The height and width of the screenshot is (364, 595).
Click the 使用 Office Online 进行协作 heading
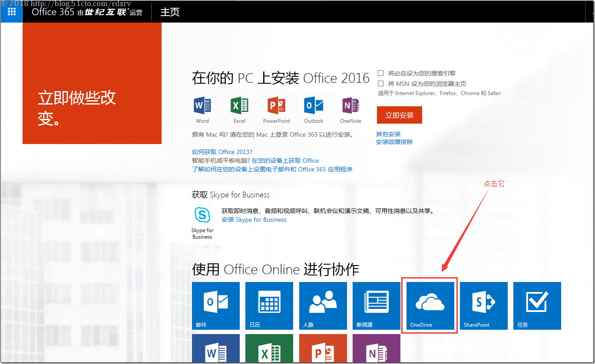[275, 269]
